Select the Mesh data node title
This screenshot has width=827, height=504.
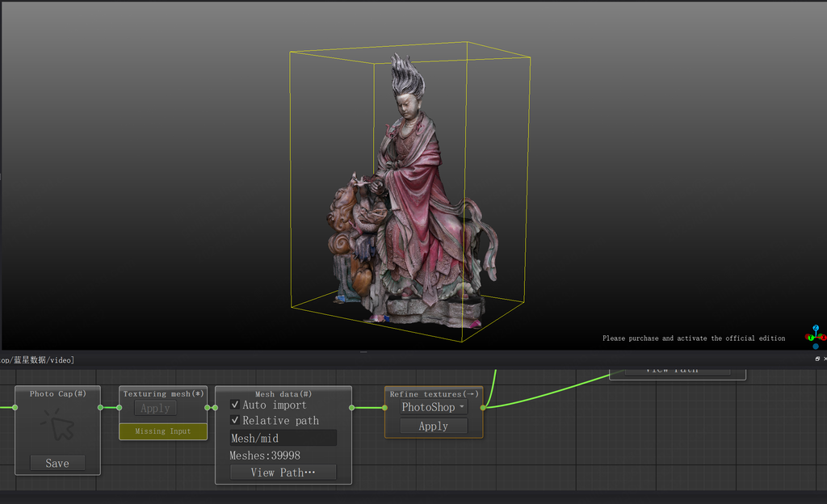point(283,393)
